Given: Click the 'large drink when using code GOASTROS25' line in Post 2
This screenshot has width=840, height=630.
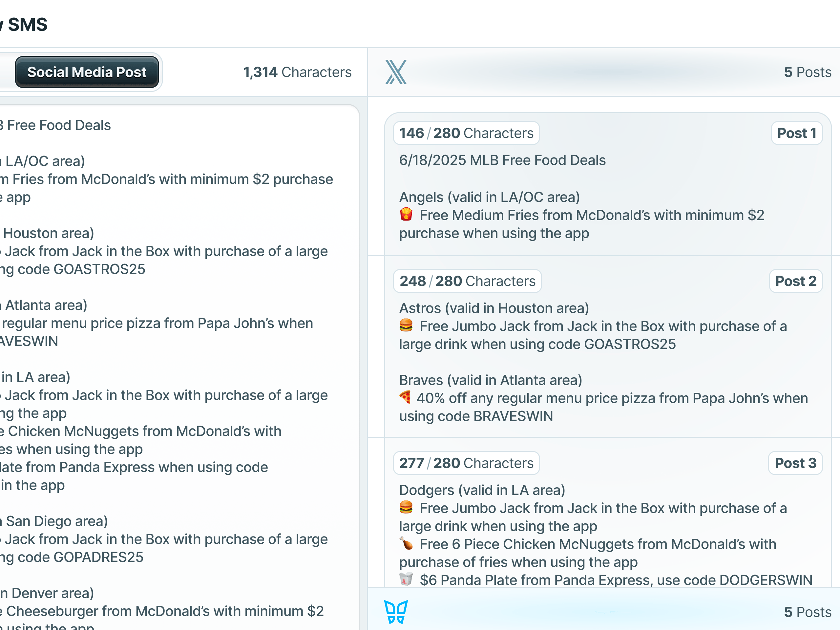Looking at the screenshot, I should click(x=537, y=344).
